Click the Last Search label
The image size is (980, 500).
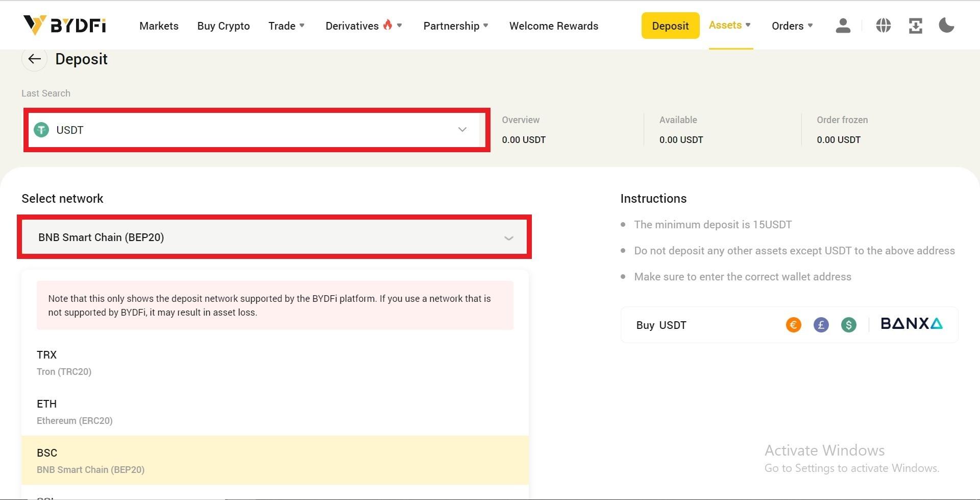point(46,93)
